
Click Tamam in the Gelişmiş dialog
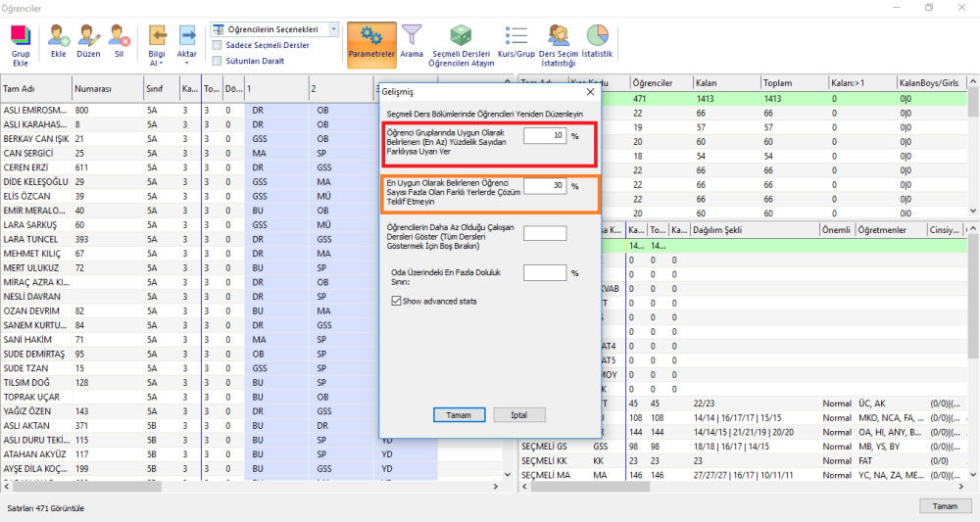click(459, 415)
